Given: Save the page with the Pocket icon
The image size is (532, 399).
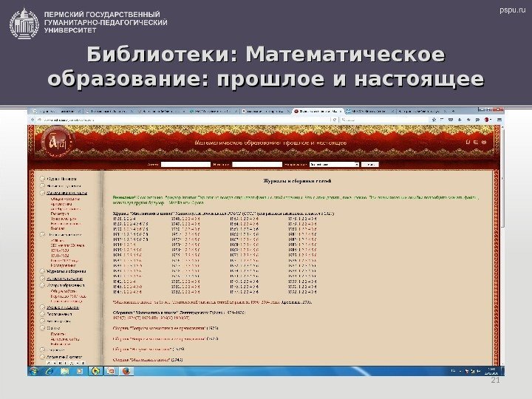Looking at the screenshot, I should click(451, 120).
